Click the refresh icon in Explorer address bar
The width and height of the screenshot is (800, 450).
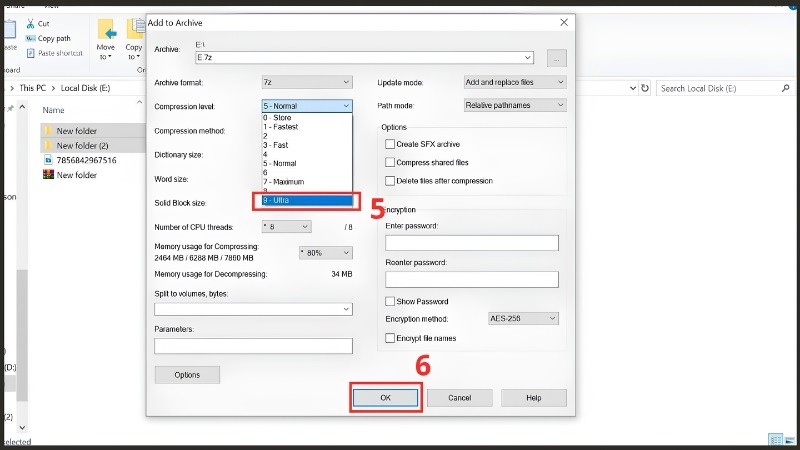click(645, 88)
